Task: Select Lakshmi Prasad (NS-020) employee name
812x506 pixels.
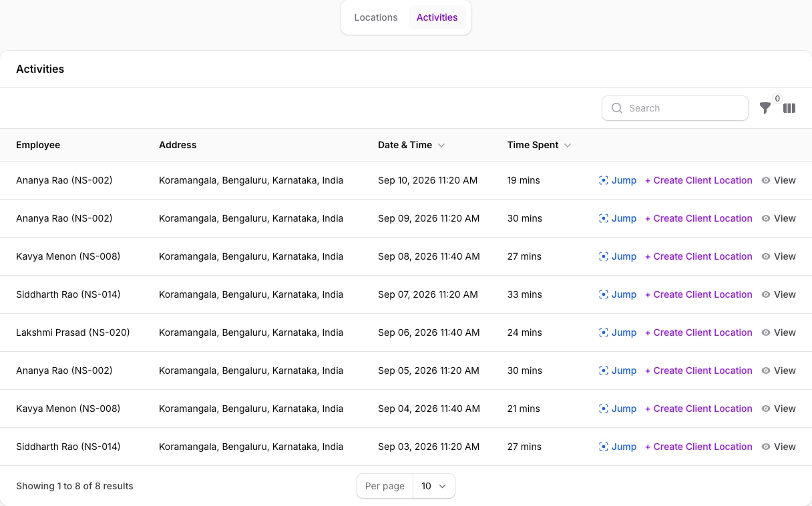Action: 73,332
